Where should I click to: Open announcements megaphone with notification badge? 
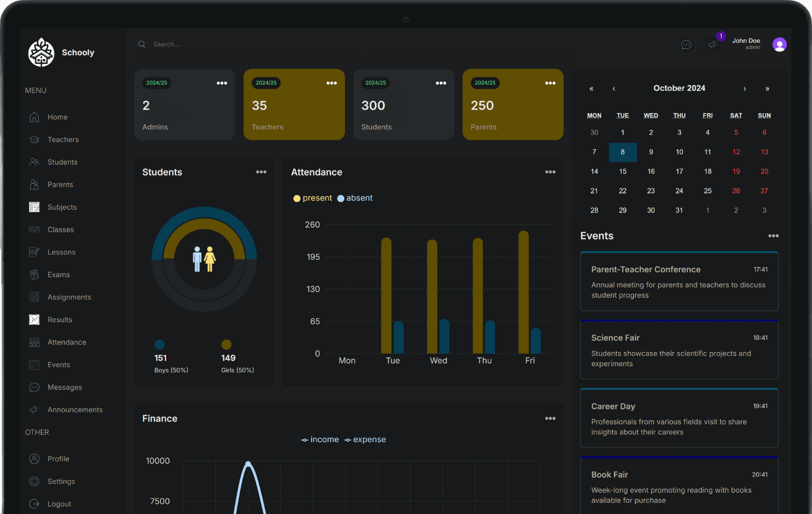click(713, 44)
